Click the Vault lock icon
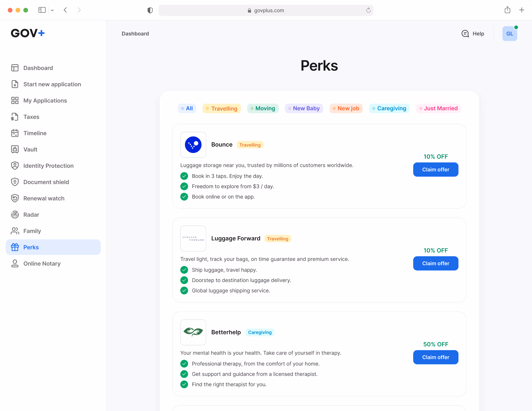Screen dimensions: 532x411 pos(15,150)
